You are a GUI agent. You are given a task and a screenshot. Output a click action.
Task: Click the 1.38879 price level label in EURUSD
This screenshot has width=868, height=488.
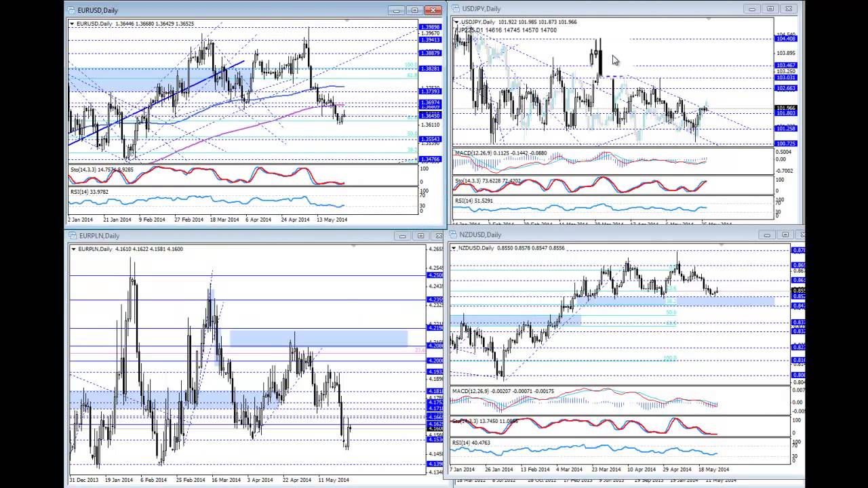(x=430, y=53)
